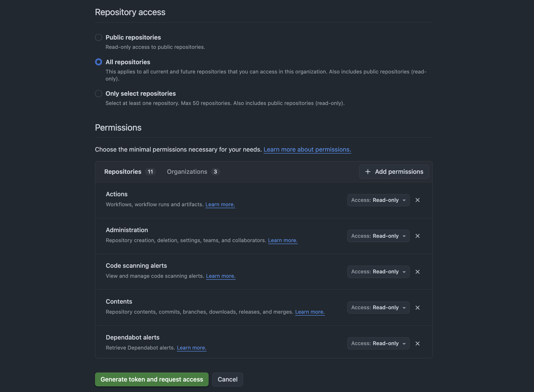Click the plus icon in Add permissions
534x392 pixels.
click(x=368, y=172)
